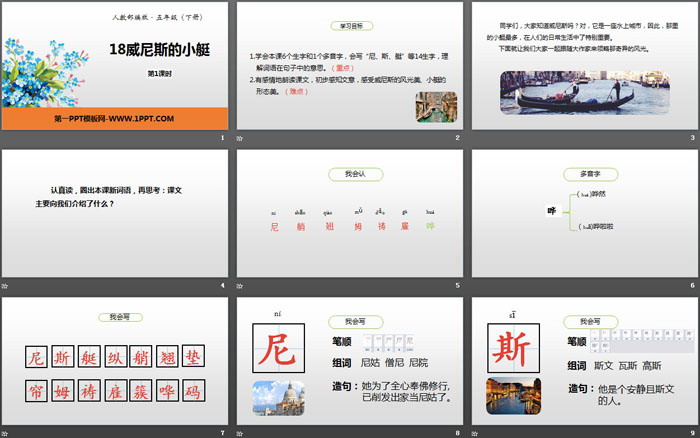Select slide 7 with the red character grid
Screen dimensions: 700x438
pos(115,361)
